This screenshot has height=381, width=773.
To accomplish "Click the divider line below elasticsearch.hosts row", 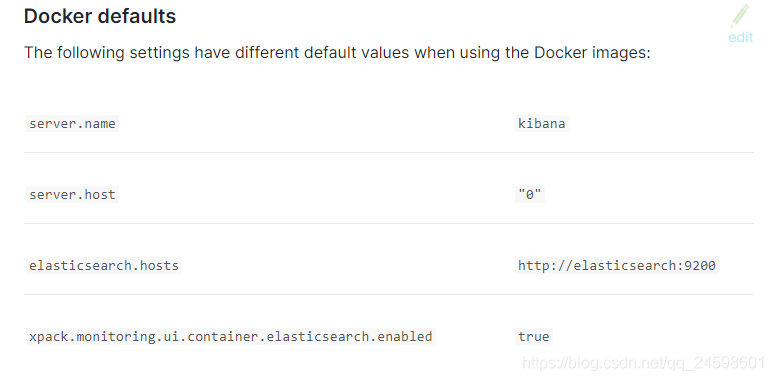I will coord(388,294).
